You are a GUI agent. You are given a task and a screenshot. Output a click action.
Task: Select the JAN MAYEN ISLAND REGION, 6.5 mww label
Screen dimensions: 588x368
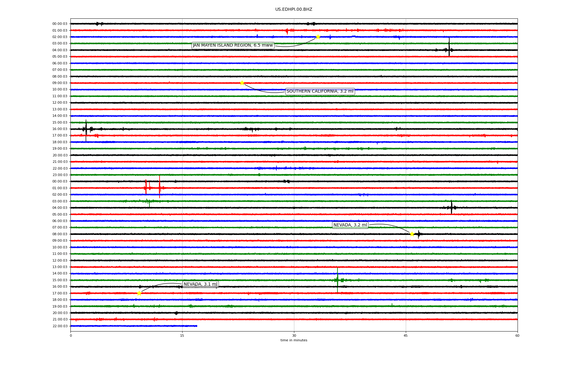233,45
